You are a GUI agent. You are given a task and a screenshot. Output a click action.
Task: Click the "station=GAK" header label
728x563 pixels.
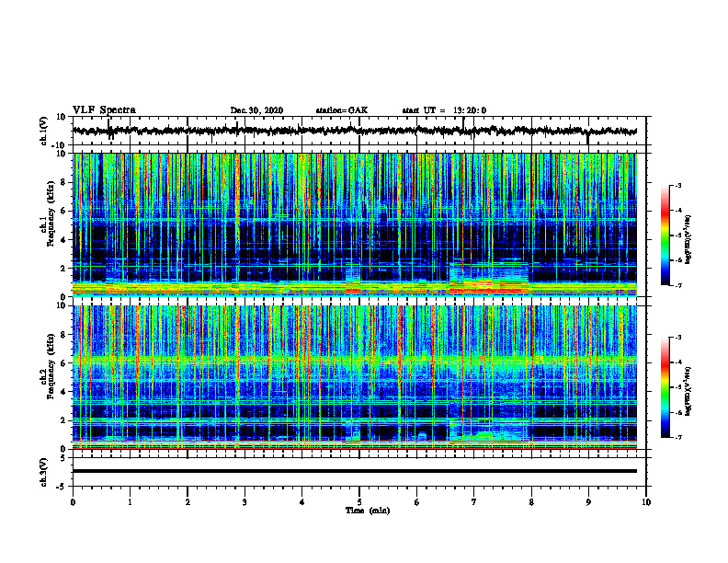[342, 110]
